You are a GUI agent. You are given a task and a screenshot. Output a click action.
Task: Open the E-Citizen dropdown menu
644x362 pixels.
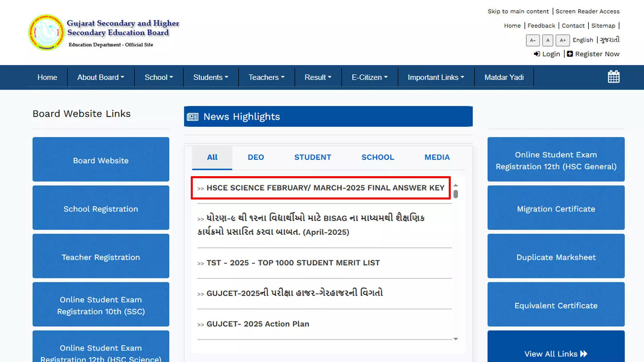click(x=369, y=77)
